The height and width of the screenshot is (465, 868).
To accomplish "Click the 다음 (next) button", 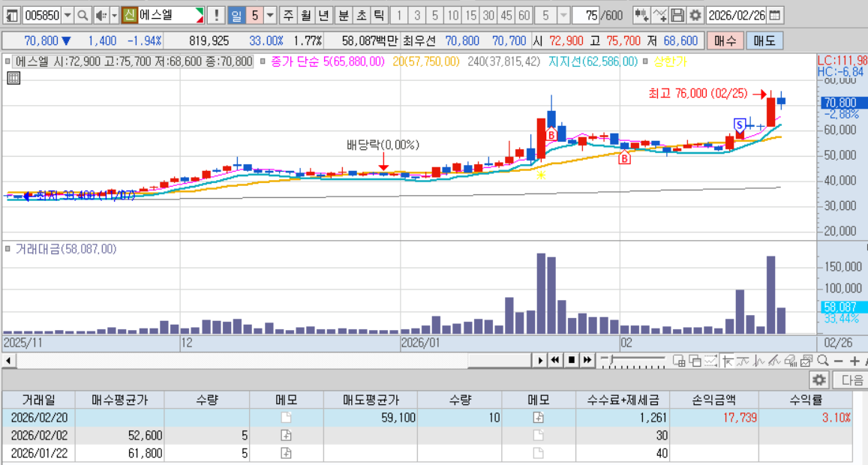I will pos(851,380).
